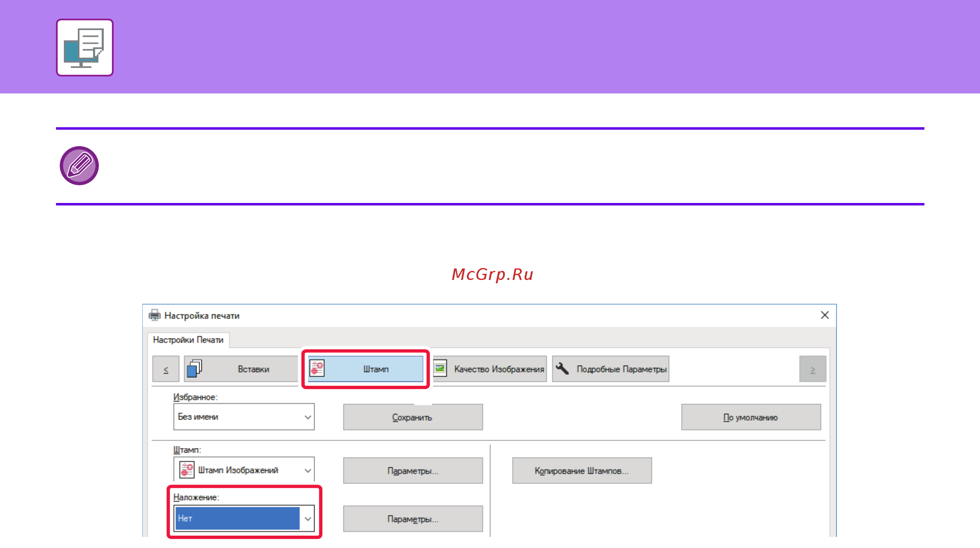The width and height of the screenshot is (980, 548).
Task: Open Параметры next to Наложение
Action: point(413,519)
